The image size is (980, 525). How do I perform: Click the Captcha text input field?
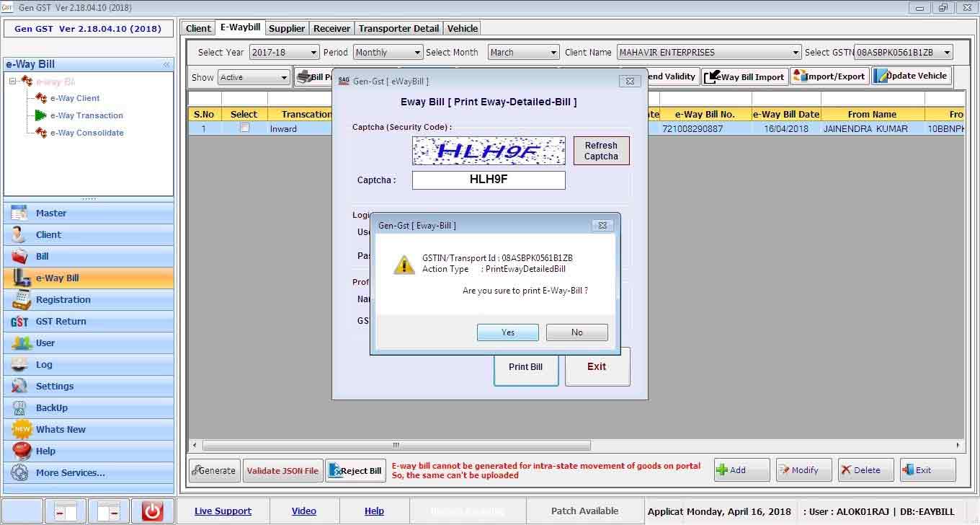489,180
